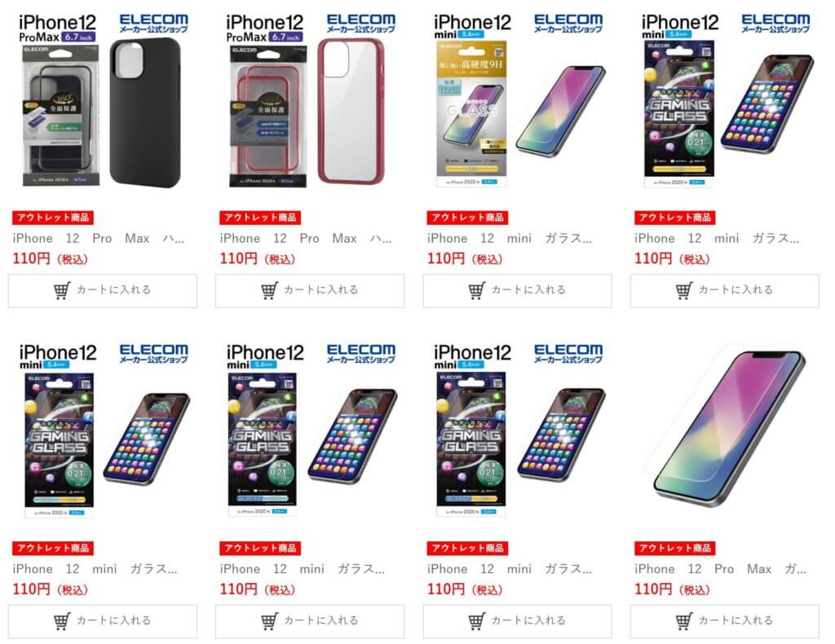This screenshot has height=644, width=835.
Task: Click cart icon under iPhone 12 Pro Max glass
Action: click(x=684, y=621)
